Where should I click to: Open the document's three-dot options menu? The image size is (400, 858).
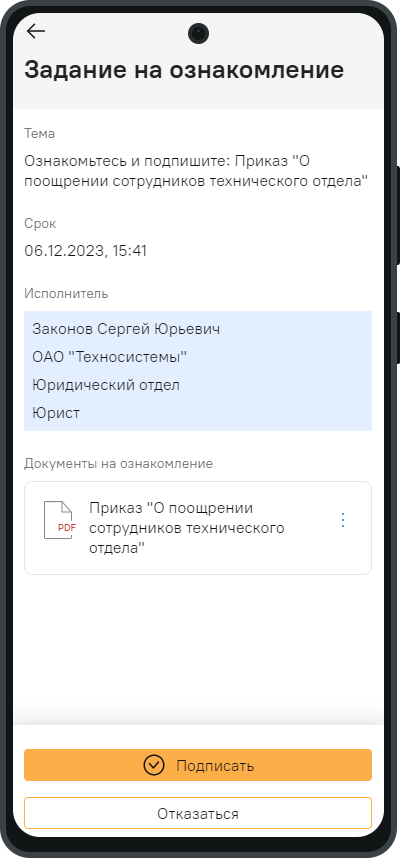(343, 520)
